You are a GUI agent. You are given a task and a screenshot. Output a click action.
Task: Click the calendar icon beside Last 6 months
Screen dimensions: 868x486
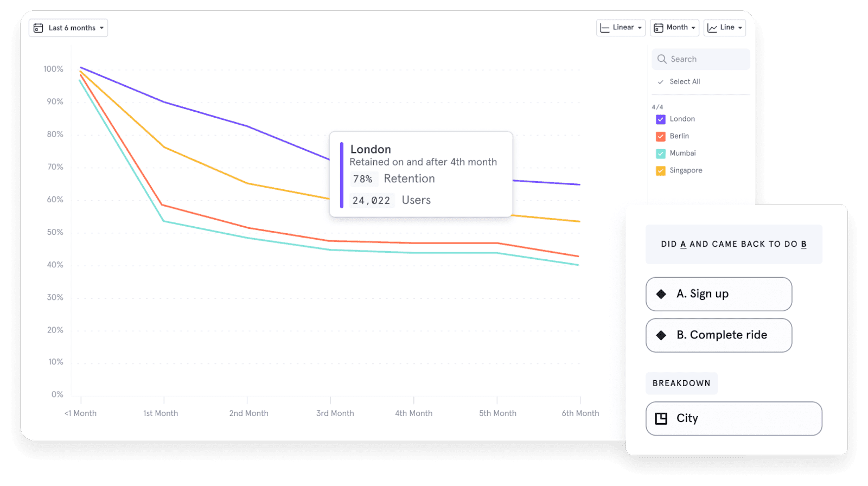[x=39, y=28]
